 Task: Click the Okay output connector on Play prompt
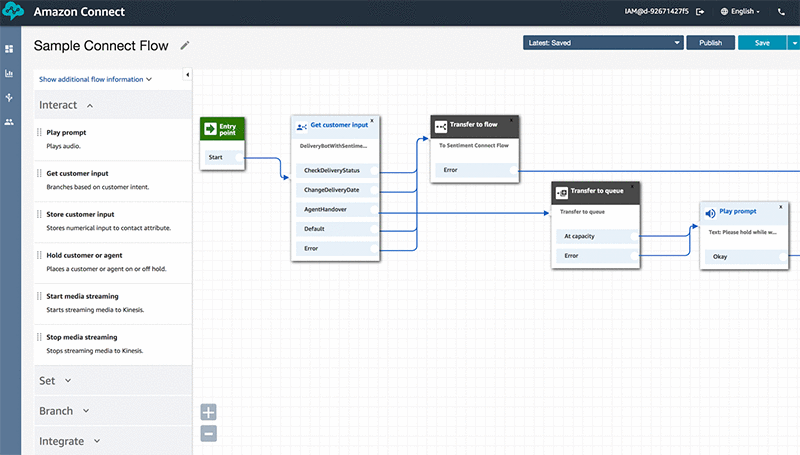point(783,257)
